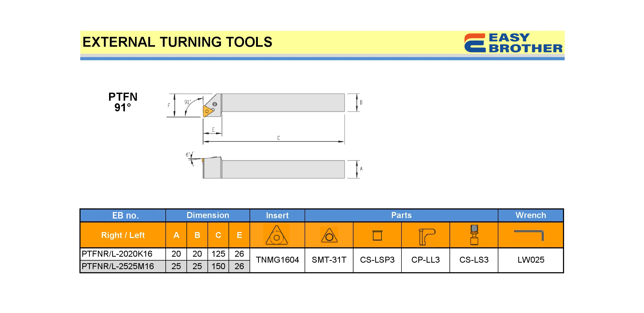Click the SMT-31T shim triangle icon
The width and height of the screenshot is (644, 313).
click(329, 235)
